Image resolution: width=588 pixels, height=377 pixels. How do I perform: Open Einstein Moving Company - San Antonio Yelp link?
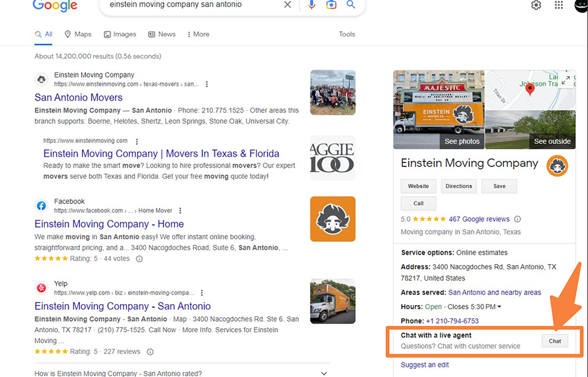(x=123, y=306)
